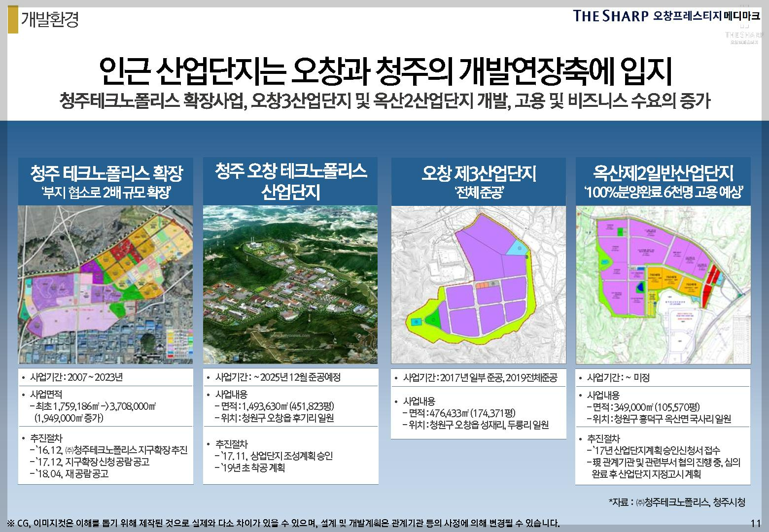Viewport: 769px width, 532px height.
Task: Click the '면적 : 1,493,630㎡ (451,823평)' line
Action: (x=275, y=406)
